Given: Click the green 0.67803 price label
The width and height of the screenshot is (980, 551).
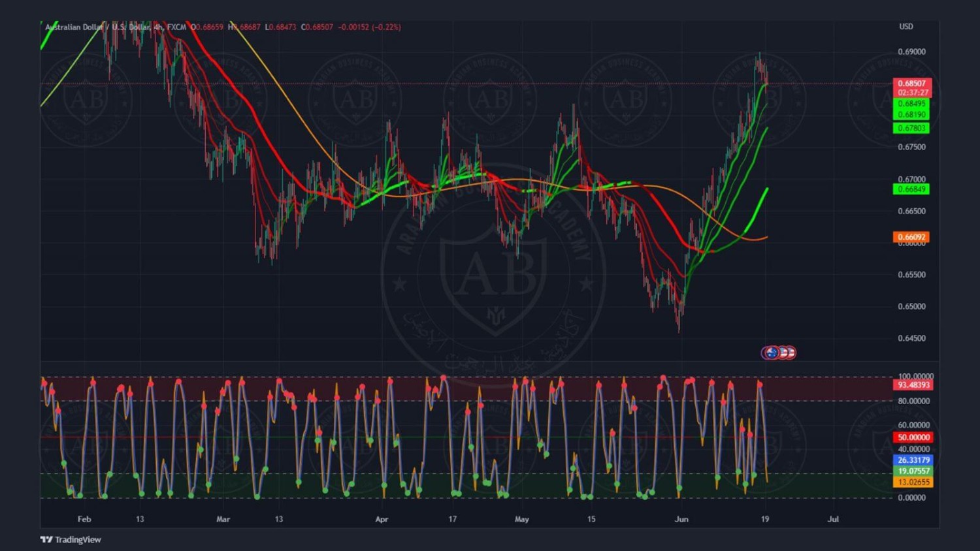Looking at the screenshot, I should [x=911, y=128].
